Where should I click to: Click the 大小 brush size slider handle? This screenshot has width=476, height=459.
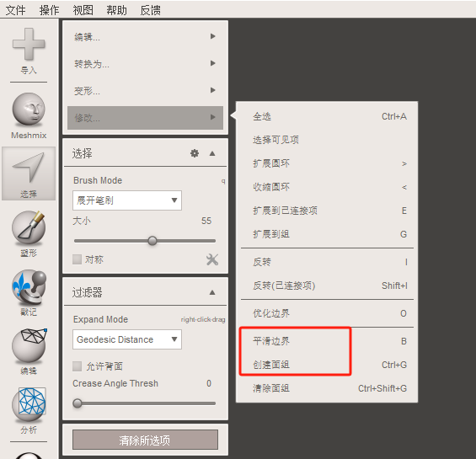click(x=152, y=241)
